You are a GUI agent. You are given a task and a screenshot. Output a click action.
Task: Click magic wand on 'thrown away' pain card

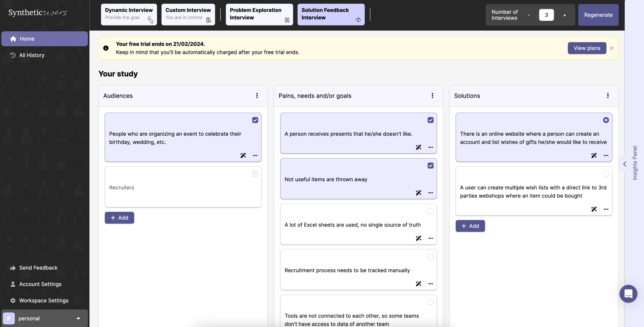pos(418,193)
